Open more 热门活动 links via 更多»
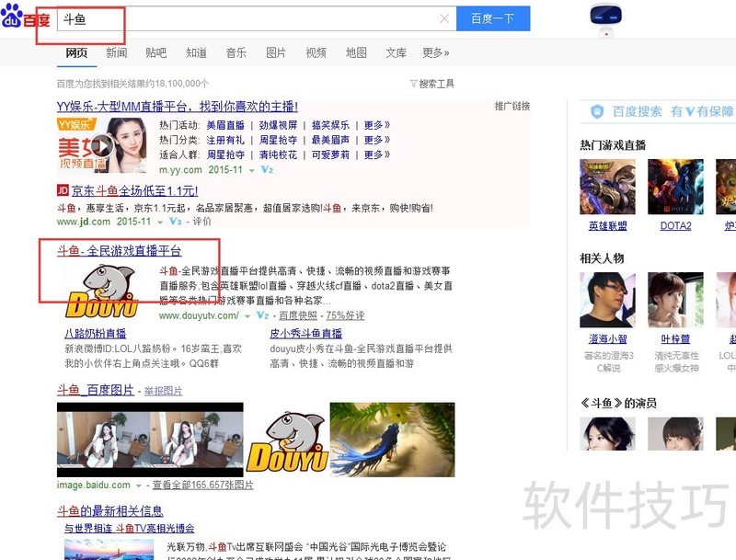The height and width of the screenshot is (560, 736). [377, 125]
